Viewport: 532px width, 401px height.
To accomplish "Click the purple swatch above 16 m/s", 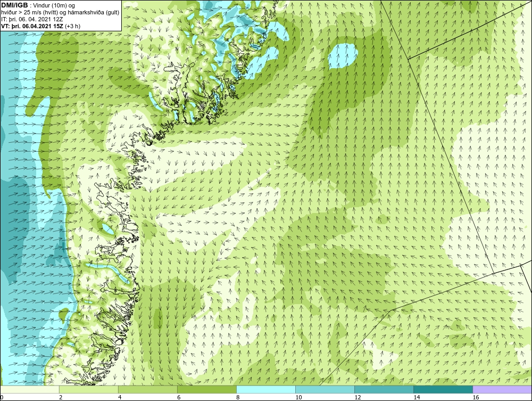I will [x=502, y=389].
